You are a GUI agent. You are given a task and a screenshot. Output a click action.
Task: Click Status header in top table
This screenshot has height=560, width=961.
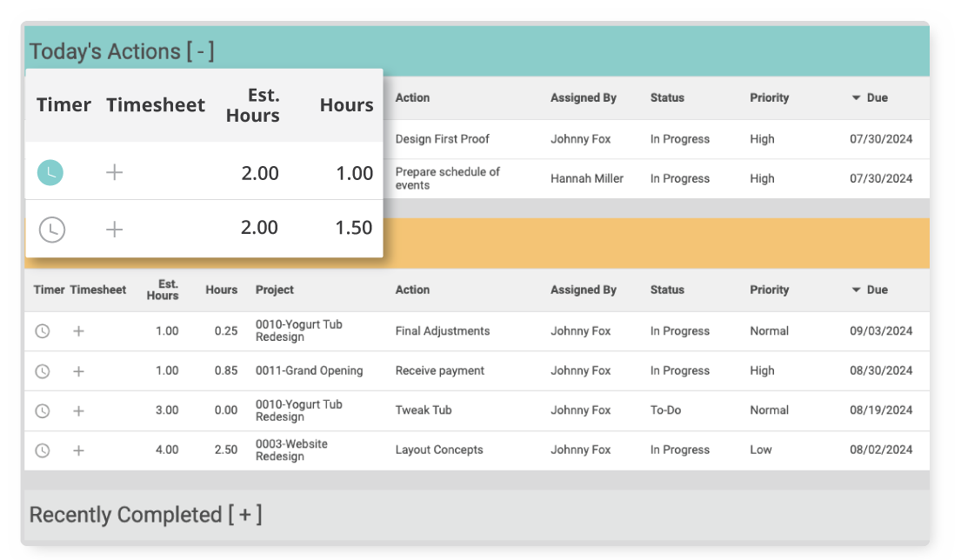pos(667,98)
